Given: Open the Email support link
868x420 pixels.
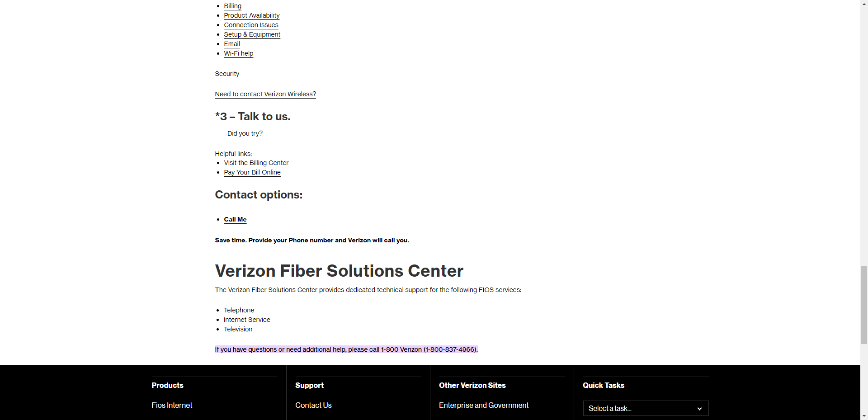Looking at the screenshot, I should coord(231,44).
